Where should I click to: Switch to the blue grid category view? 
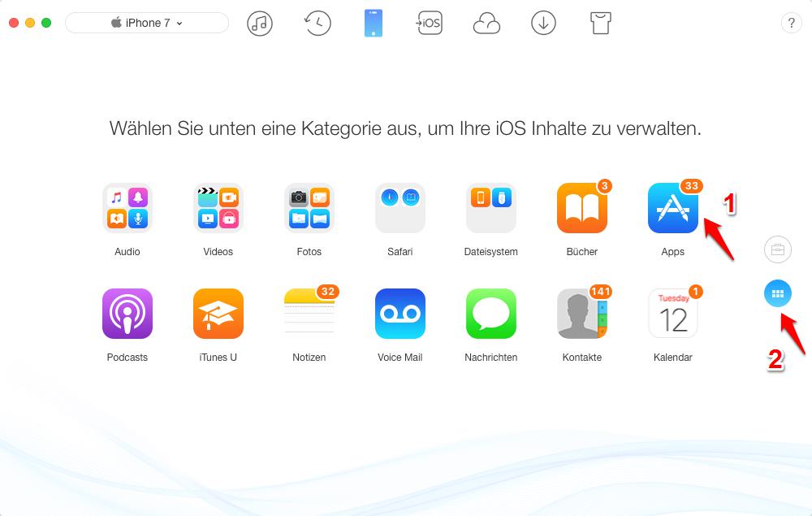click(778, 293)
